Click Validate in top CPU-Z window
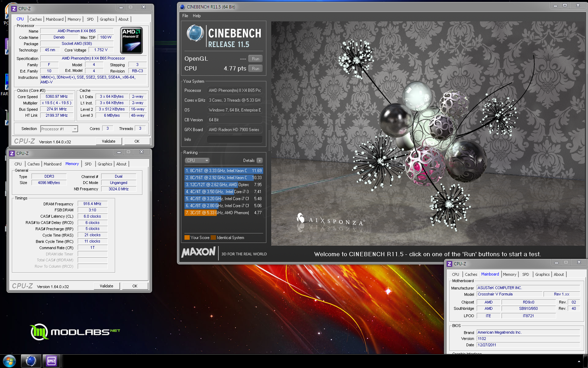 point(108,141)
